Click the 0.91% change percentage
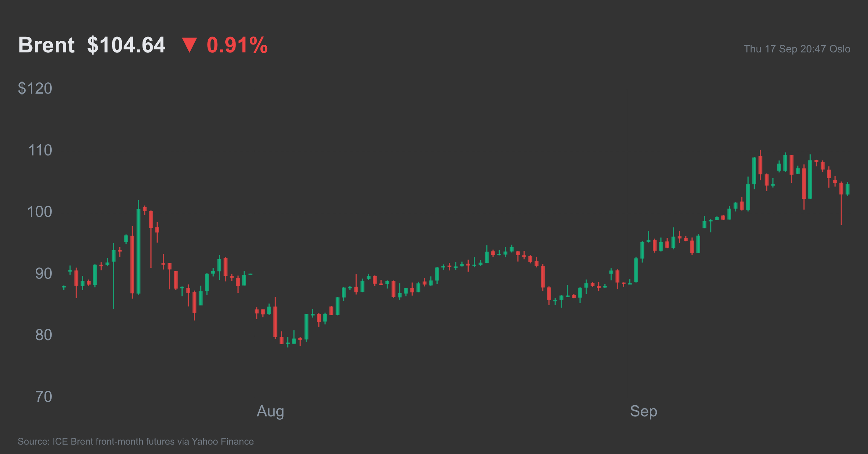 point(237,45)
